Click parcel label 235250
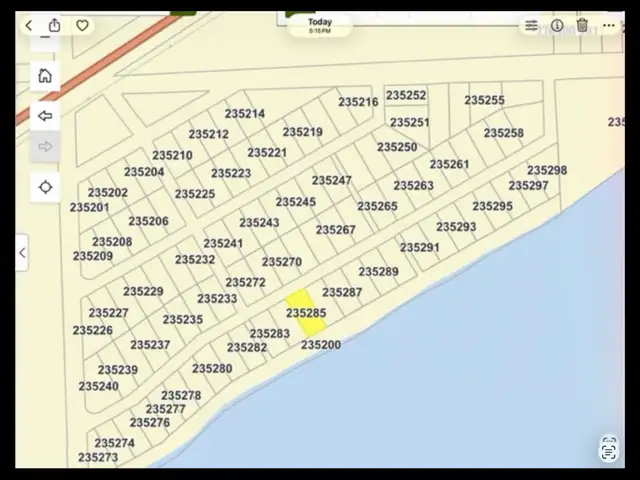640x480 pixels. [x=397, y=147]
